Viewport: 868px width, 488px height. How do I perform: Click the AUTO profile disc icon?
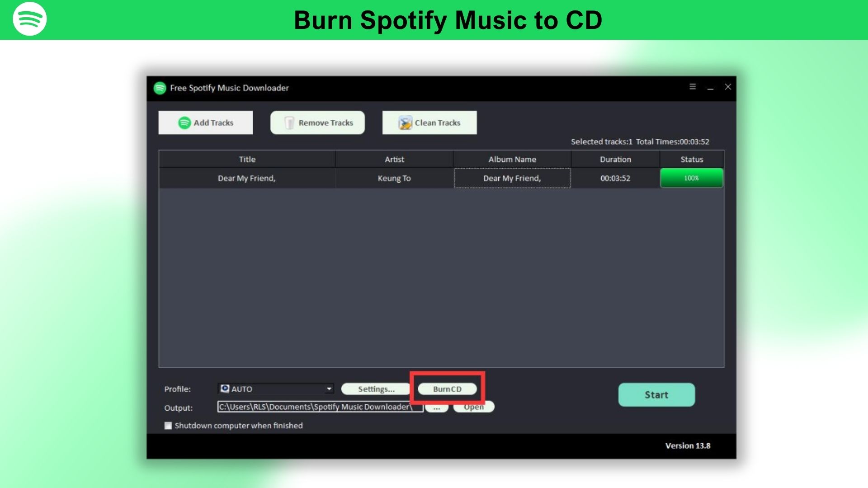click(225, 389)
